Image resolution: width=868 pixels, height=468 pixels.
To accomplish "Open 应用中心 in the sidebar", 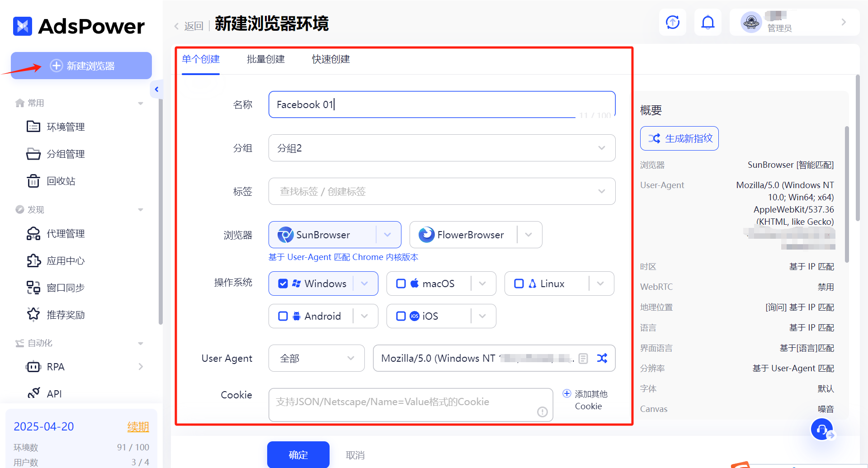I will (x=66, y=260).
